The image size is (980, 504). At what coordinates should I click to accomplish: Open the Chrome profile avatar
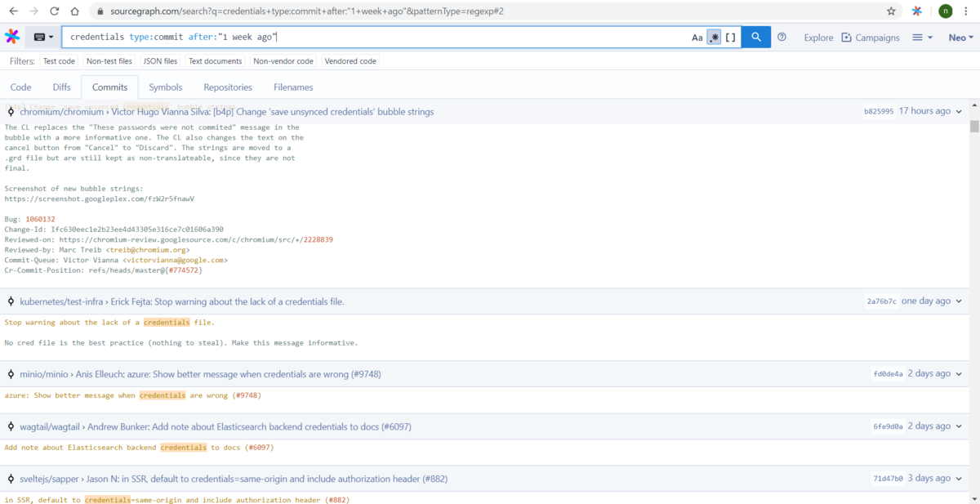click(945, 11)
